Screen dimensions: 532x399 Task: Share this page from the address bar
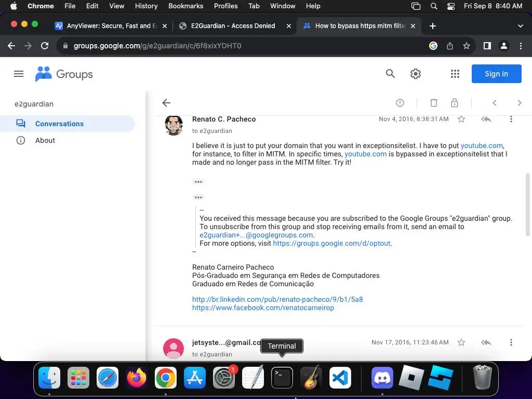click(450, 46)
